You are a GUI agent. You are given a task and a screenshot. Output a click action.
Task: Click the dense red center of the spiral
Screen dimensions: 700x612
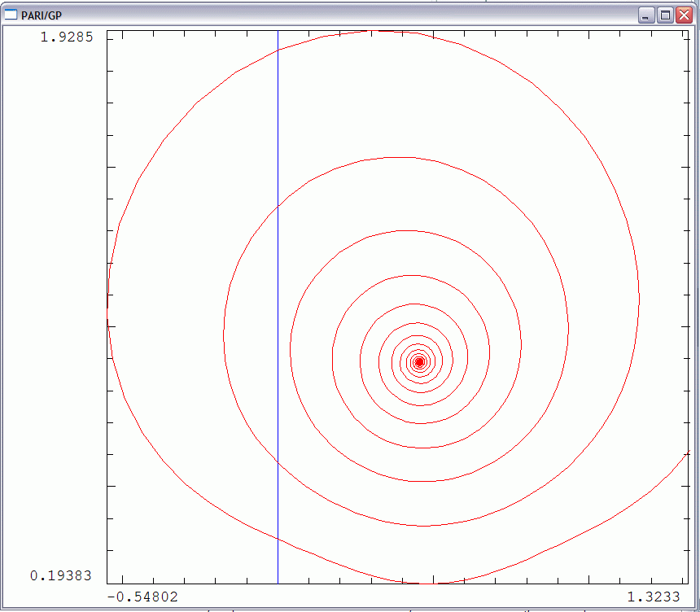click(x=419, y=362)
